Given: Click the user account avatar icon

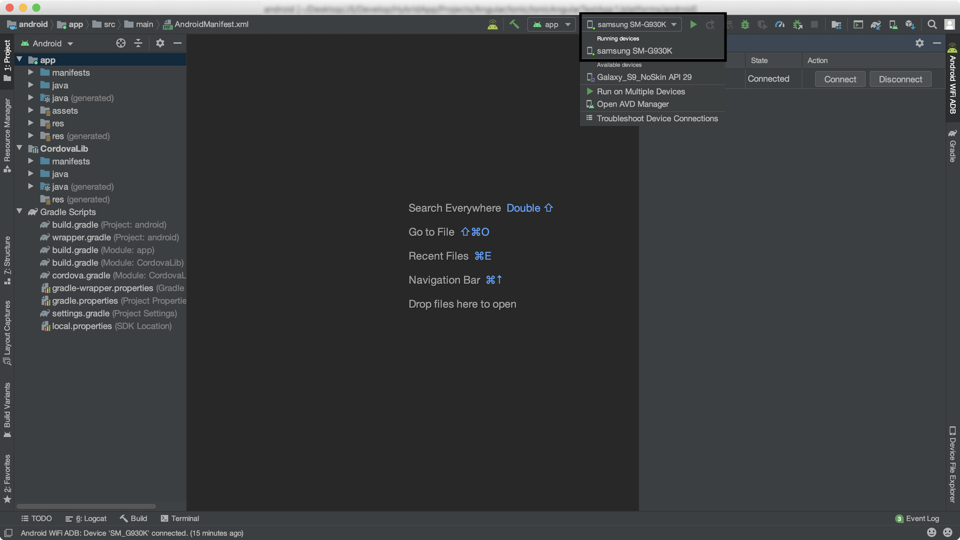Looking at the screenshot, I should tap(950, 24).
